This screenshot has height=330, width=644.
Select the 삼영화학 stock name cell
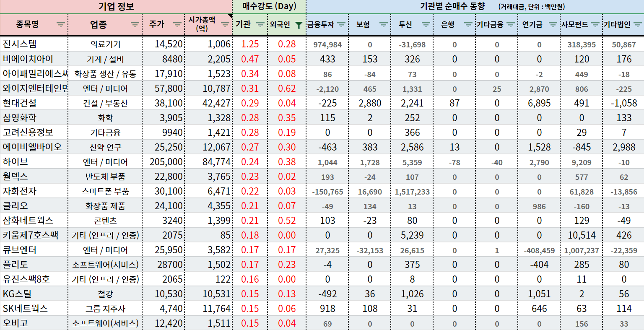click(34, 117)
